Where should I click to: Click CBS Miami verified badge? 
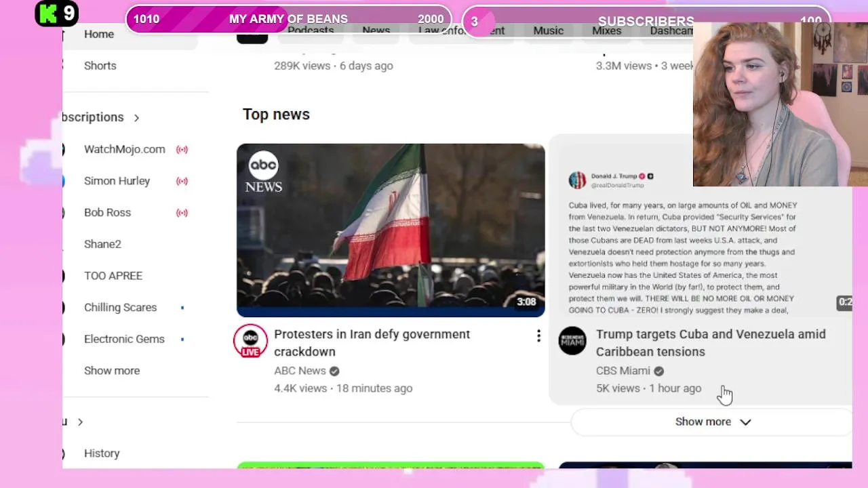659,371
